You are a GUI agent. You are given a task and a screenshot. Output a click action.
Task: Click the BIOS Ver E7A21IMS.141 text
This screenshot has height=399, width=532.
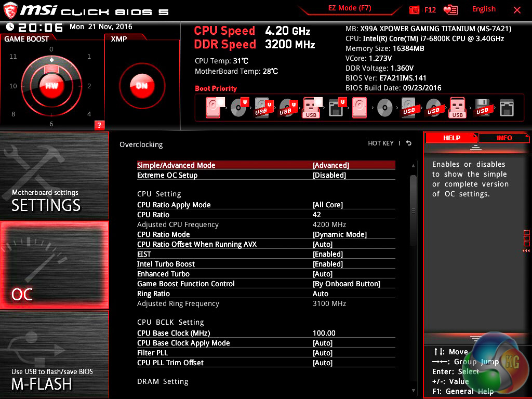click(x=386, y=78)
